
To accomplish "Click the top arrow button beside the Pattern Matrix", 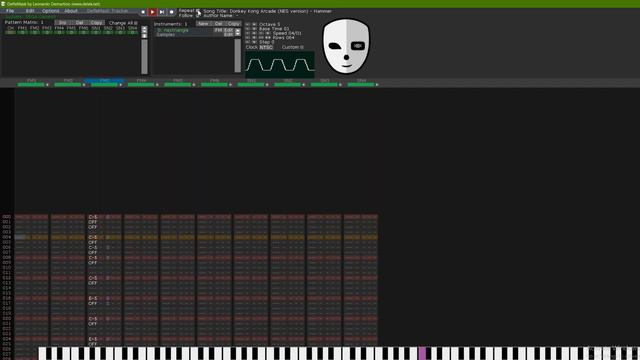I will (x=144, y=28).
